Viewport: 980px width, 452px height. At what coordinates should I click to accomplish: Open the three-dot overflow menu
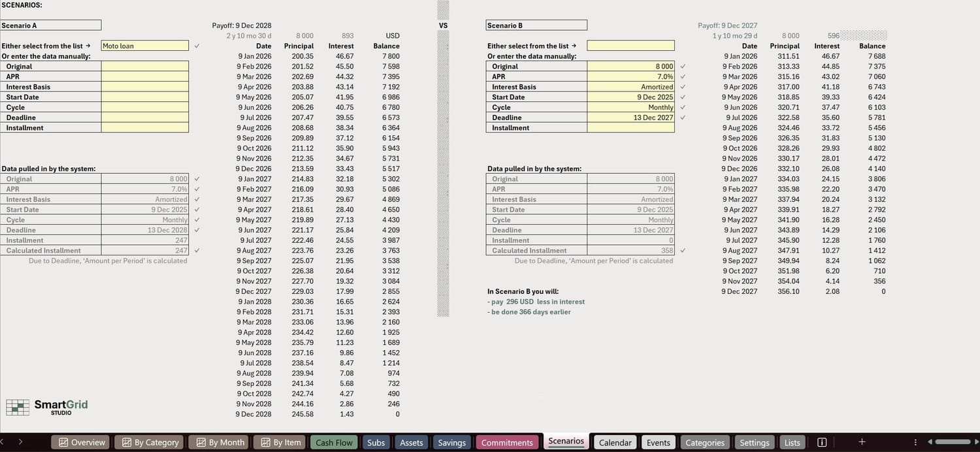click(x=915, y=442)
